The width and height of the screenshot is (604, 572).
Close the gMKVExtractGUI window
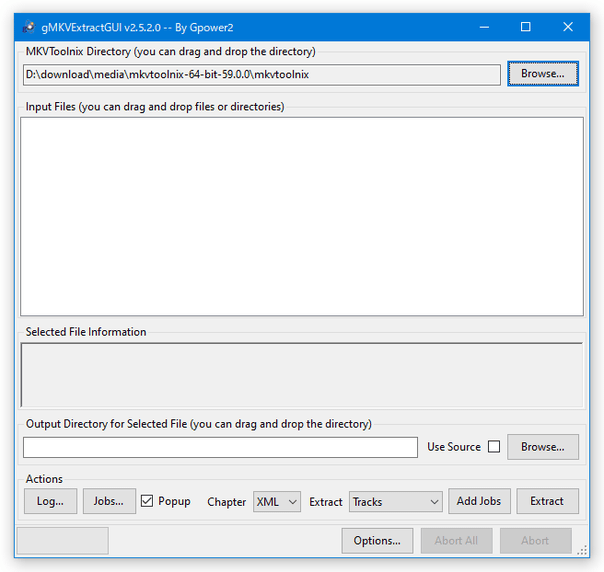[x=568, y=27]
